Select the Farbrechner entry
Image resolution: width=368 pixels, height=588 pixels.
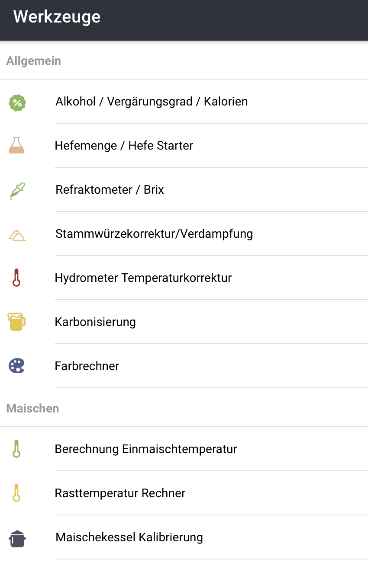87,366
